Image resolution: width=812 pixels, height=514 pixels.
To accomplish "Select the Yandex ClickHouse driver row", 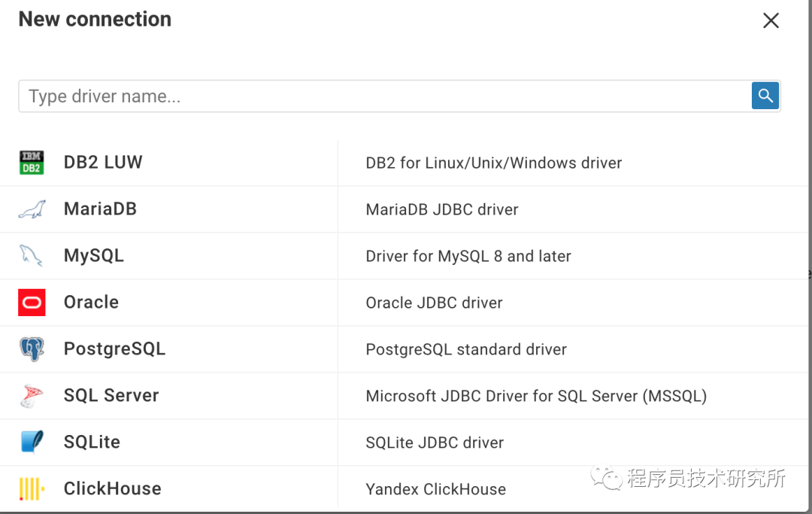I will [435, 489].
